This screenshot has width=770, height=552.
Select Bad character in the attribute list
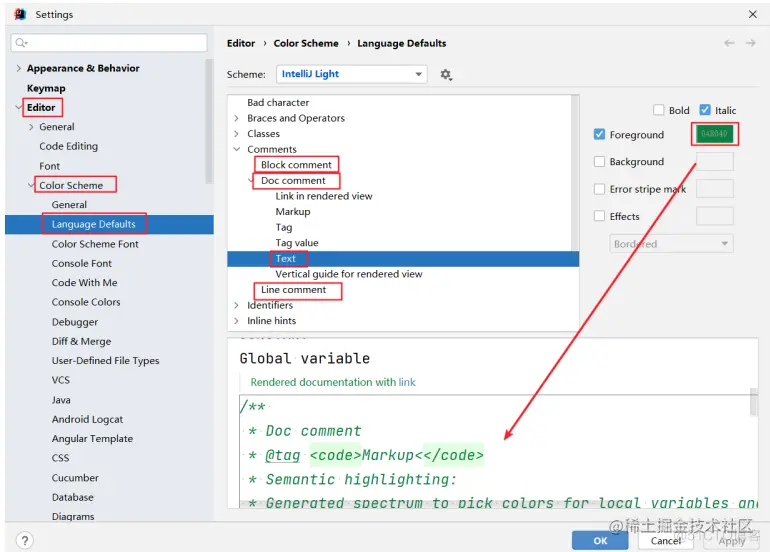click(x=278, y=103)
